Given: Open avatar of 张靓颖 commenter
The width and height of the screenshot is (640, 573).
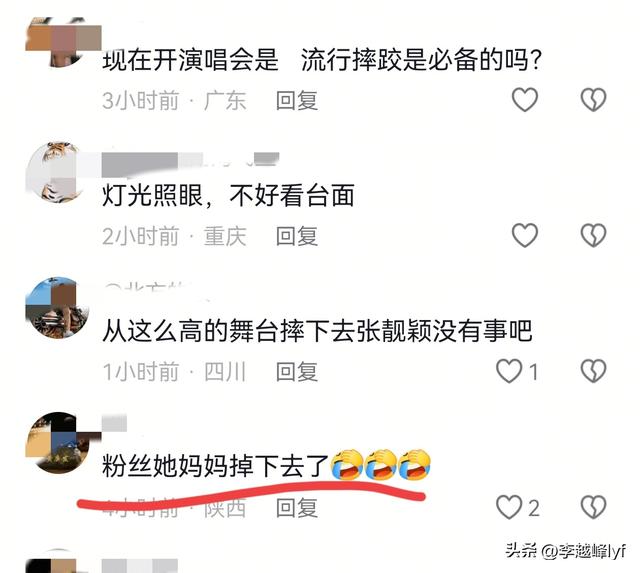Looking at the screenshot, I should coord(57,308).
